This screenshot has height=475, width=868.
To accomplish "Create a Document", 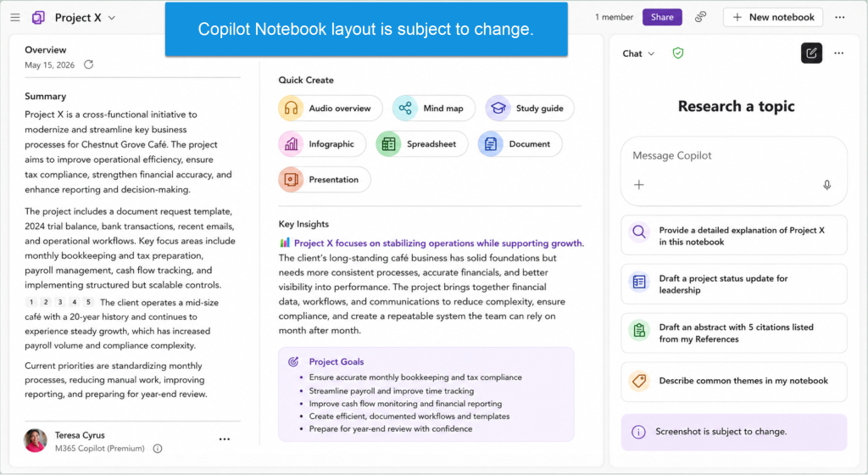I will [x=520, y=144].
